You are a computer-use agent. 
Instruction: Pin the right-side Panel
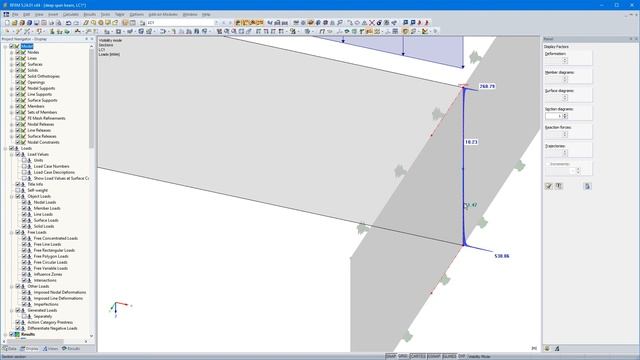(631, 39)
